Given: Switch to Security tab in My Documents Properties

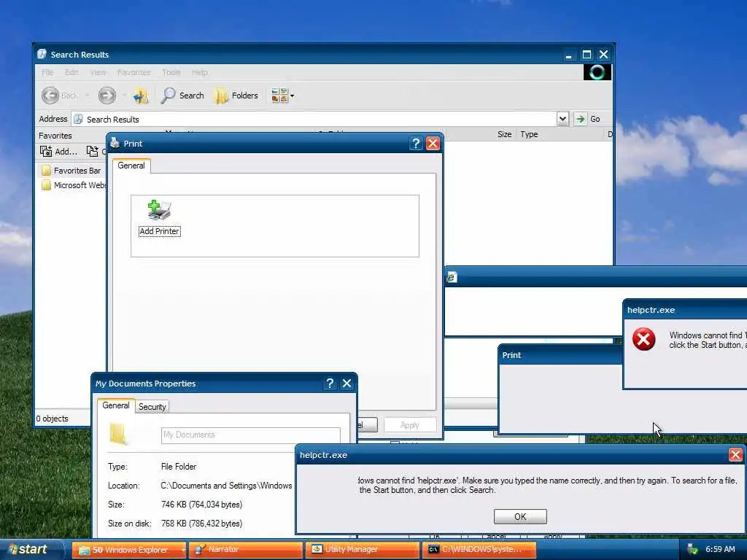Looking at the screenshot, I should [152, 407].
